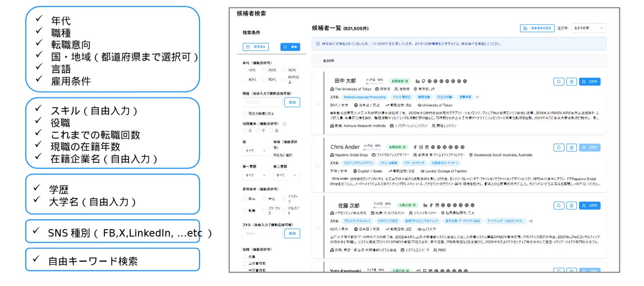Open the おすすめ順 sort dropdown
This screenshot has width=644, height=286.
(x=589, y=28)
